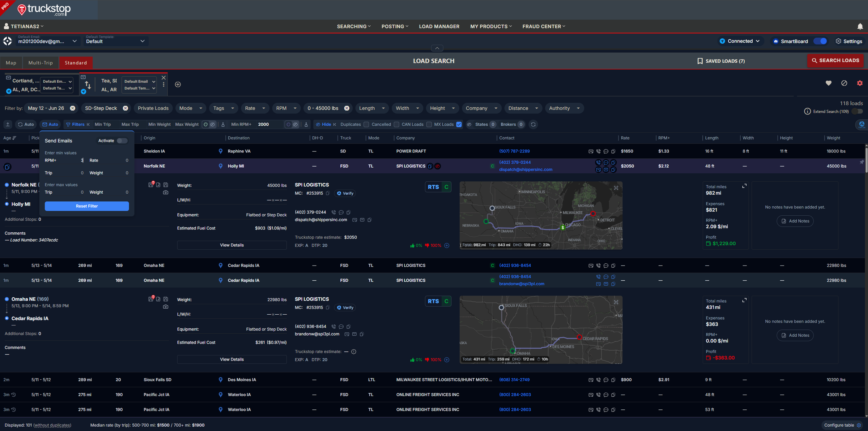Click the email icon in POWER DRAFT row
The width and height of the screenshot is (868, 431).
[x=591, y=151]
